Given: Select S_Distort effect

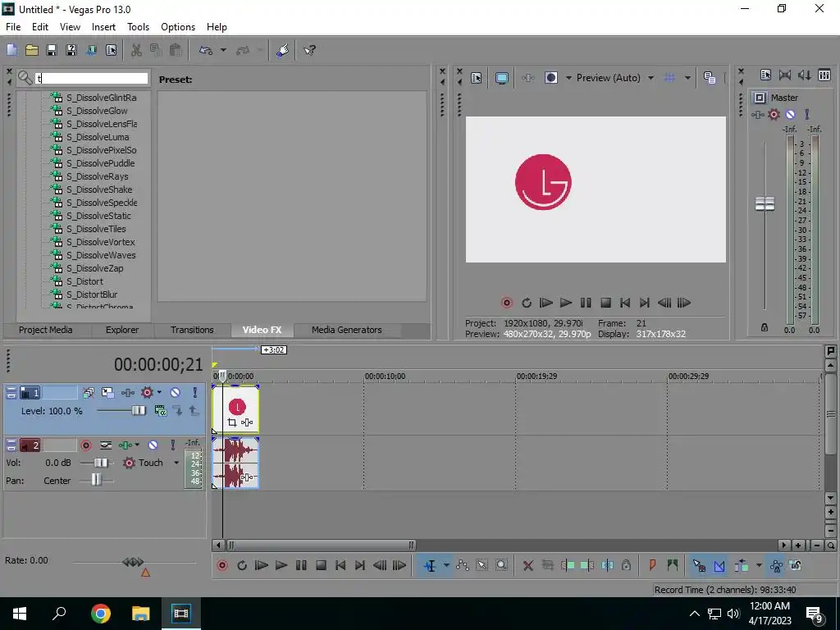Looking at the screenshot, I should click(84, 281).
